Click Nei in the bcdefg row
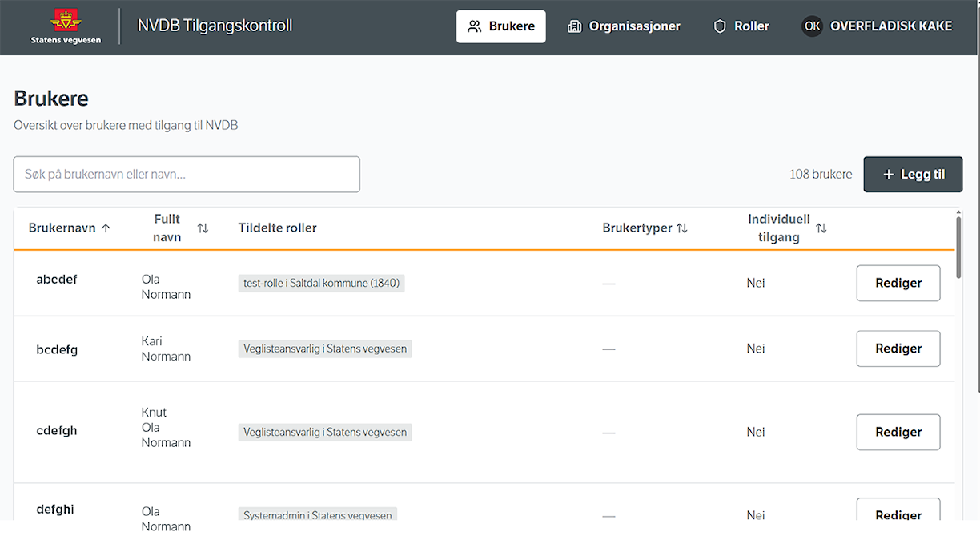The height and width of the screenshot is (552, 980). pos(756,349)
